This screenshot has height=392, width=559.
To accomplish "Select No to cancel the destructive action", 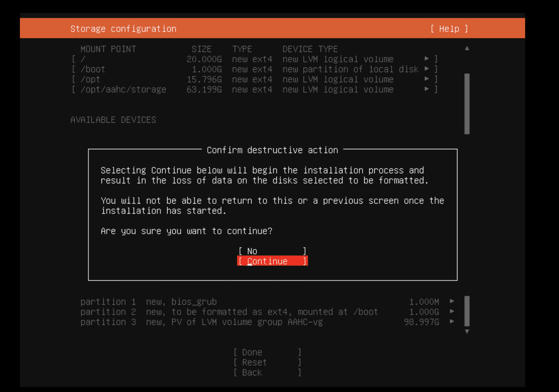I will pos(272,251).
